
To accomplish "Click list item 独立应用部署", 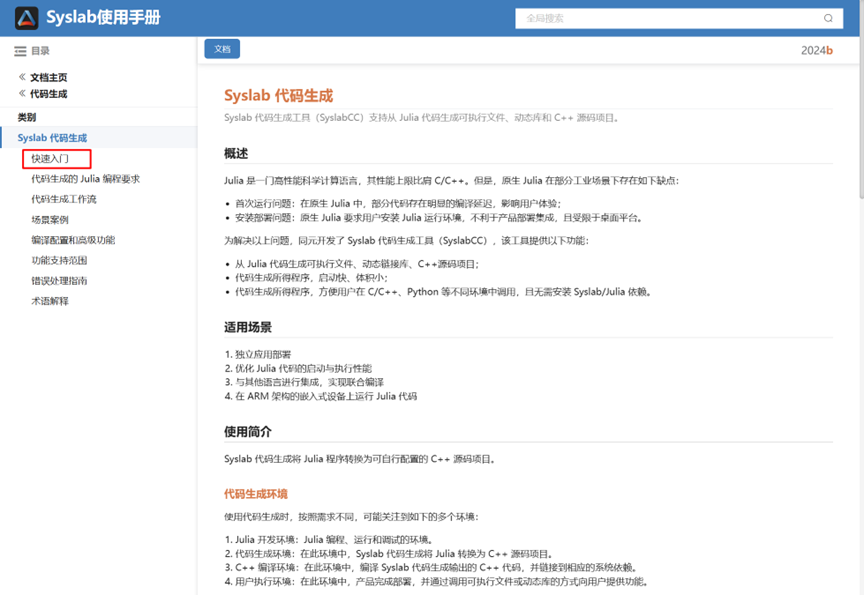I will coord(263,355).
